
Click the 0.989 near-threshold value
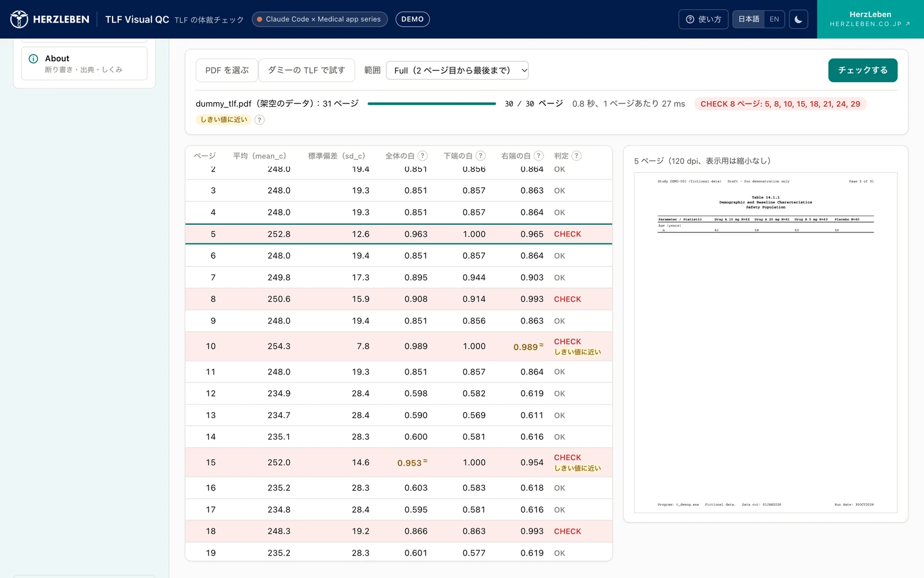(528, 347)
